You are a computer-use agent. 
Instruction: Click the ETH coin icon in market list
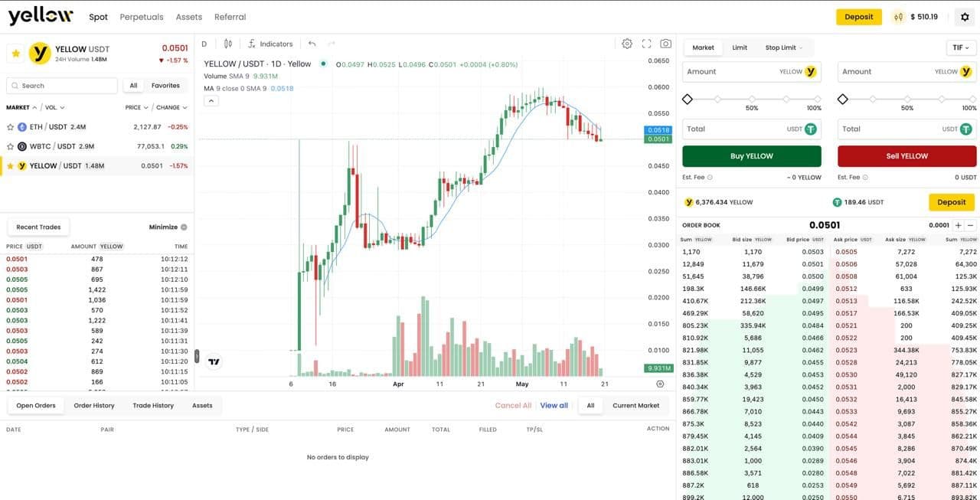(22, 127)
